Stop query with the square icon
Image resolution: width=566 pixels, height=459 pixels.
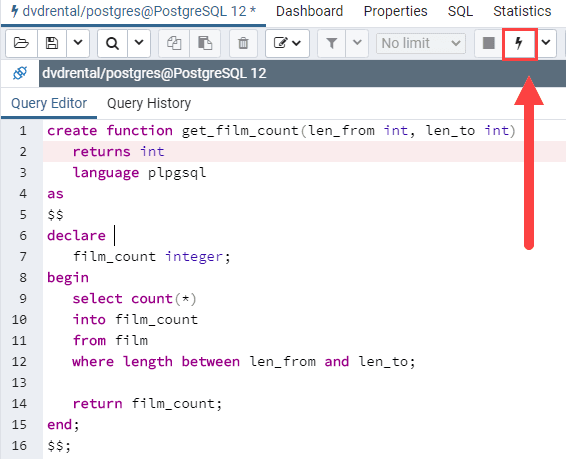click(x=489, y=43)
